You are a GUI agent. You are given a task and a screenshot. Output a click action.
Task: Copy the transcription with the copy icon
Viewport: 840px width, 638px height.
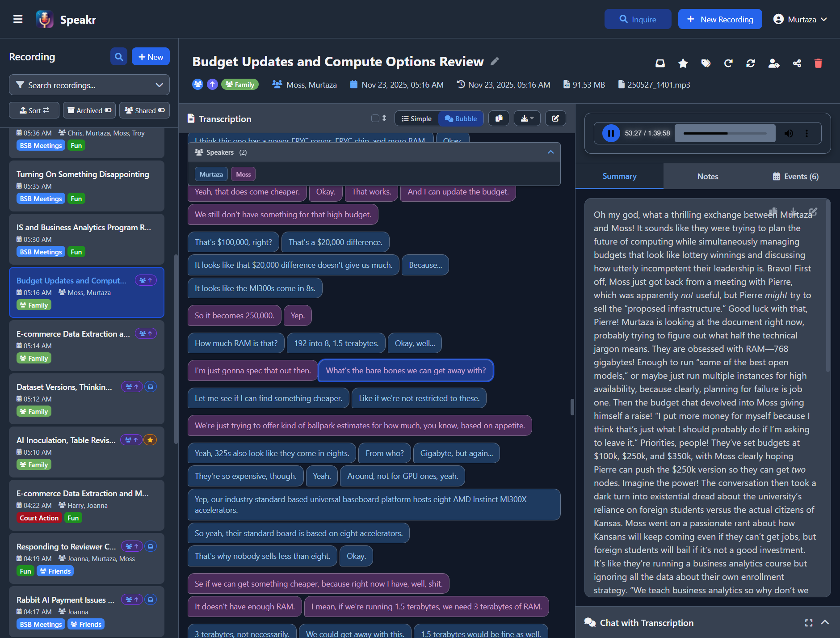coord(499,118)
